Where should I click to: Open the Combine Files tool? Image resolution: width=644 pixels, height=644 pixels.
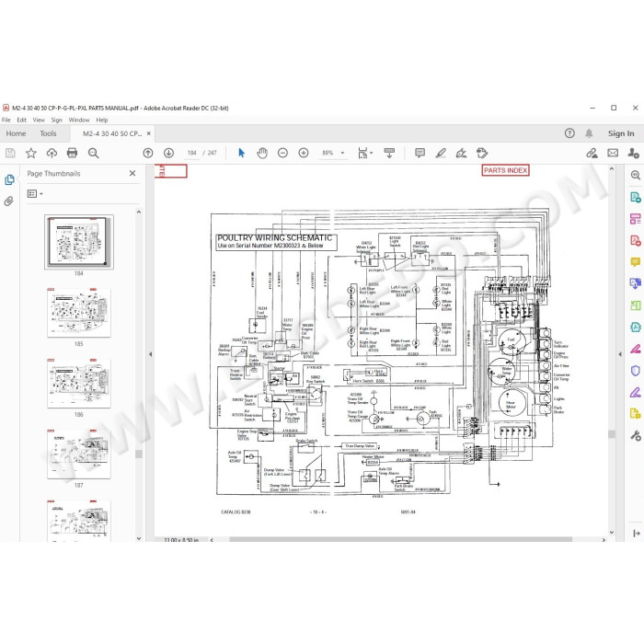(635, 283)
